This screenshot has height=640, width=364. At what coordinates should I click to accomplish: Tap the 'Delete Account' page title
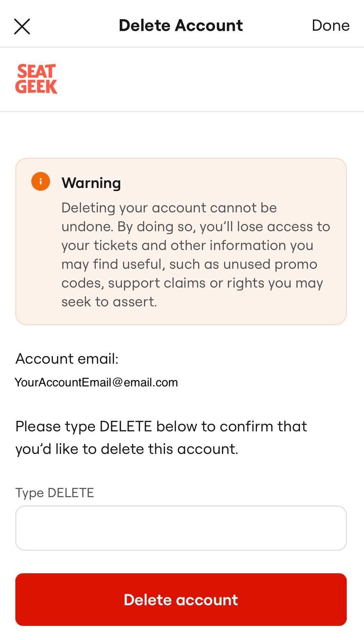(181, 25)
